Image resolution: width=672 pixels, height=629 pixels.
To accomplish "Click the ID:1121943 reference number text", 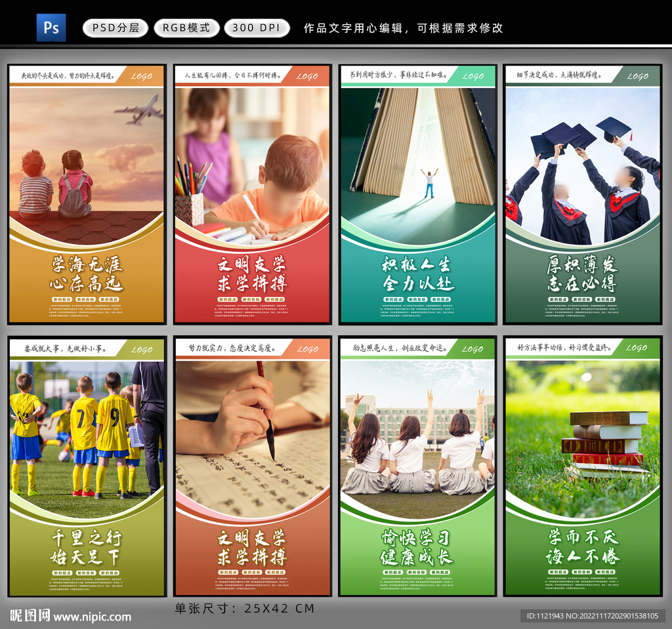I will click(x=593, y=616).
